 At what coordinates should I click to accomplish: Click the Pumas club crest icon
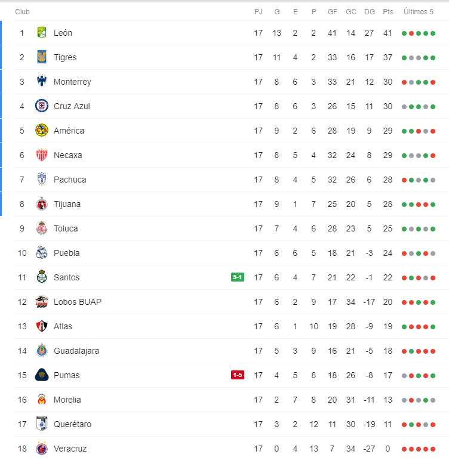tap(41, 375)
